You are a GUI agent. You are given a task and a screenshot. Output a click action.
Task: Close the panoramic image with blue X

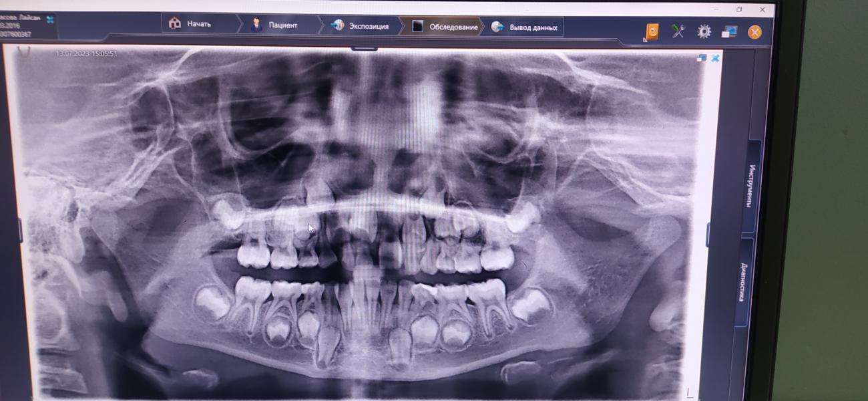click(x=715, y=59)
